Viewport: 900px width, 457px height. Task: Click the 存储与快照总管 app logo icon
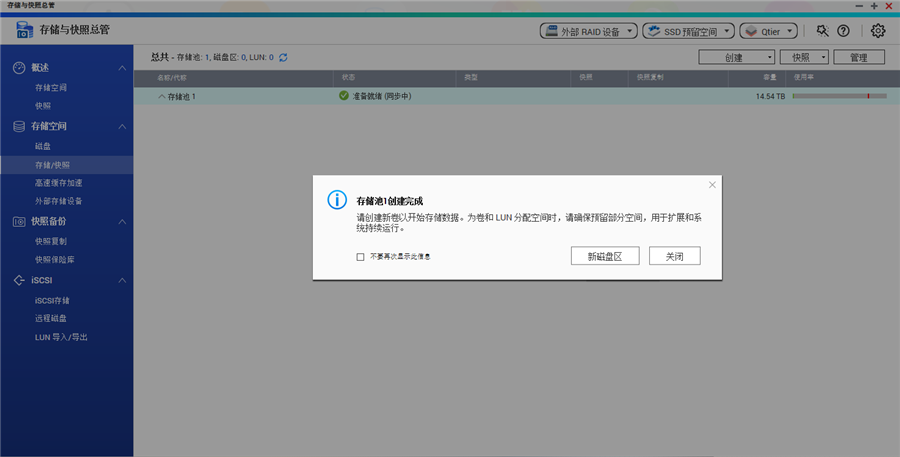(23, 30)
